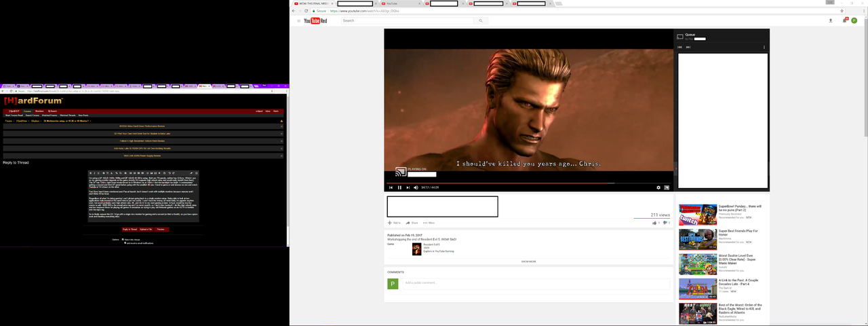Open the More actions dropdown under video
This screenshot has height=326, width=868.
point(429,223)
